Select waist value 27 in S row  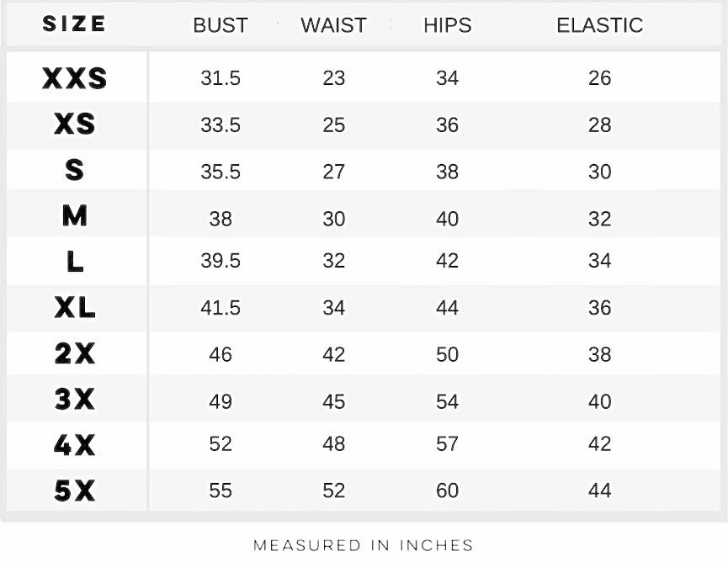334,172
